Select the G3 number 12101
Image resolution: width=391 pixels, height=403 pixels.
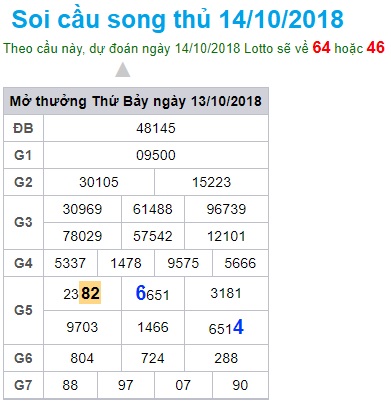pos(226,236)
